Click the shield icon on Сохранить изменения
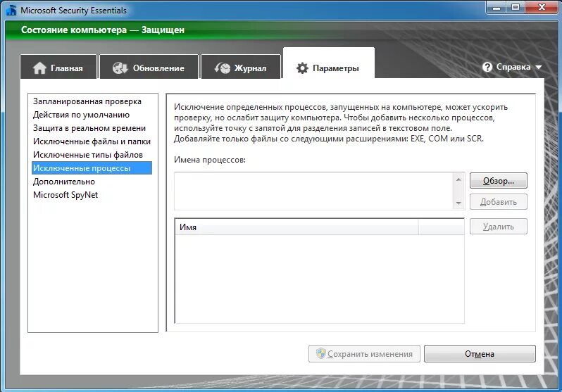The width and height of the screenshot is (562, 392). (320, 353)
